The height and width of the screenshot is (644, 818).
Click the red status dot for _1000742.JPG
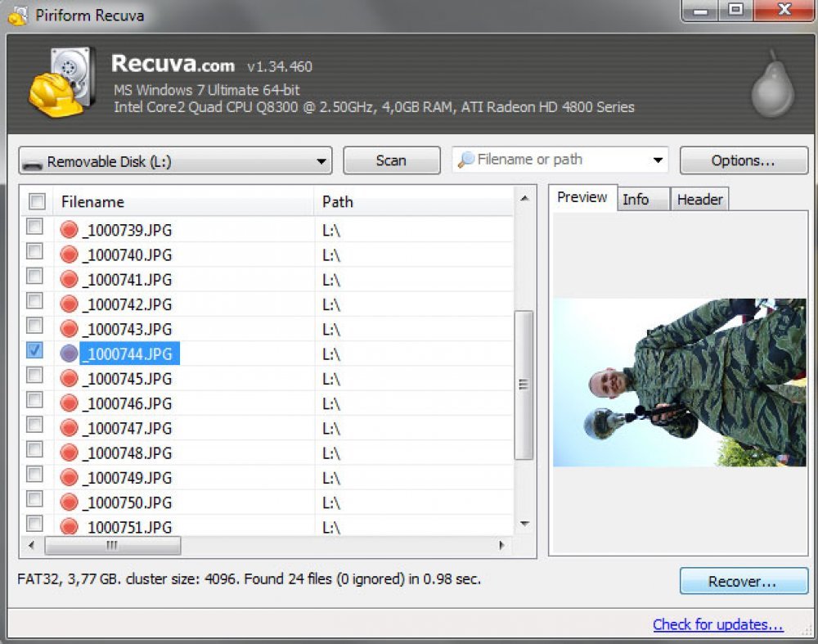click(x=69, y=304)
